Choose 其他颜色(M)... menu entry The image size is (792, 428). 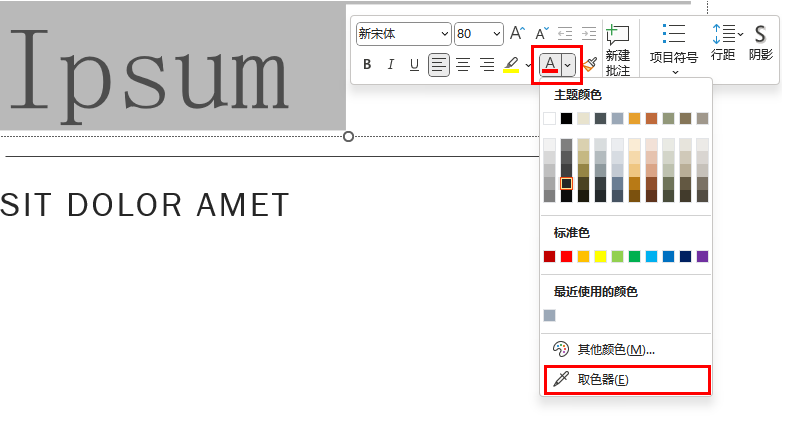(625, 349)
